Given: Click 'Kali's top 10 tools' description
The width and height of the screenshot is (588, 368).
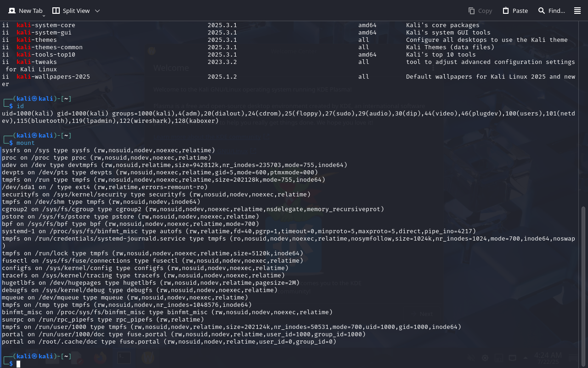Looking at the screenshot, I should coord(441,55).
